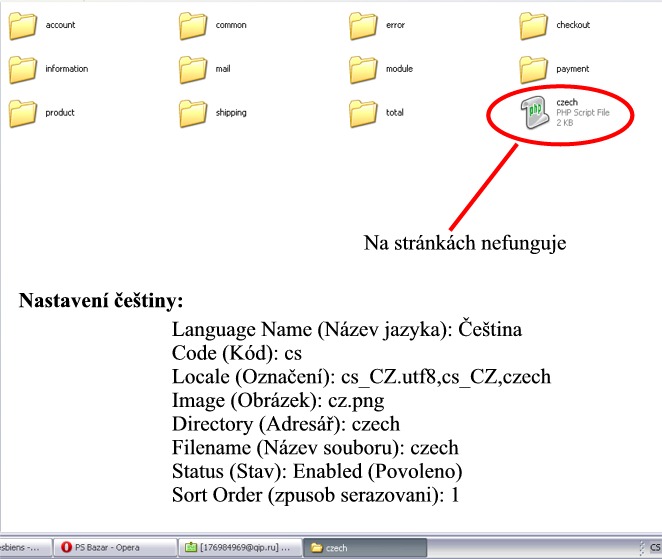Open the total folder icon
This screenshot has height=559, width=662.
pos(363,114)
